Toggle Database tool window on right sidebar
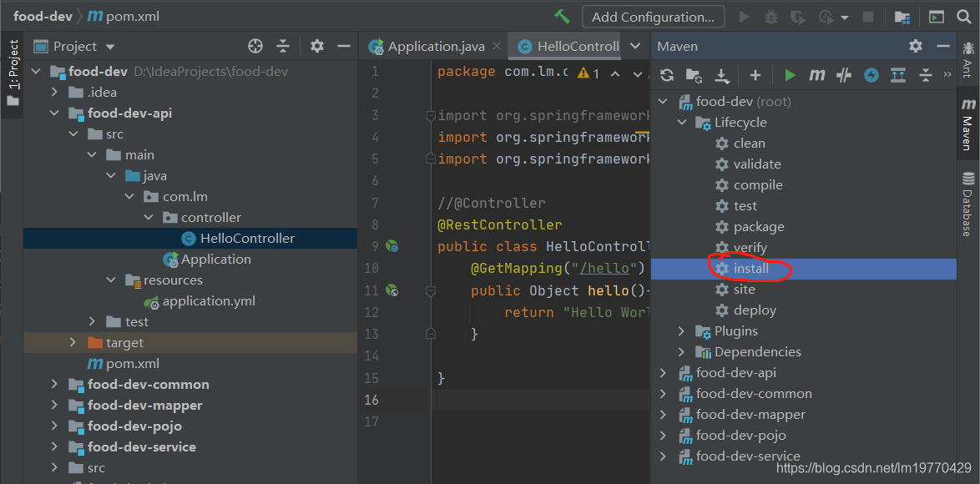The height and width of the screenshot is (484, 980). point(968,204)
